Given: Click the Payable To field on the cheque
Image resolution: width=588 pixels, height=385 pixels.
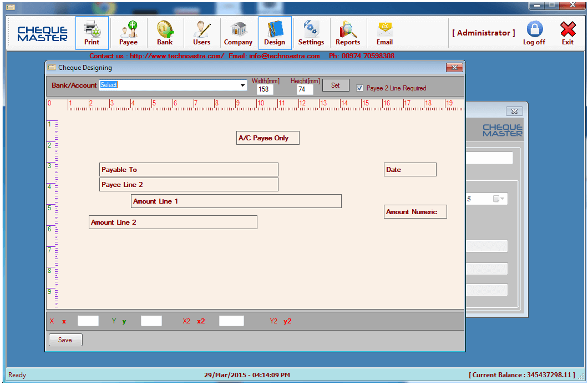Looking at the screenshot, I should coord(189,169).
